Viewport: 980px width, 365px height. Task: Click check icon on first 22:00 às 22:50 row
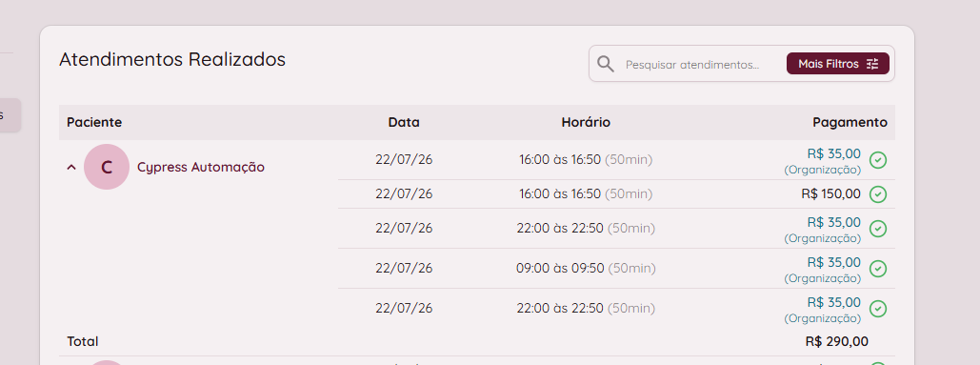(878, 229)
